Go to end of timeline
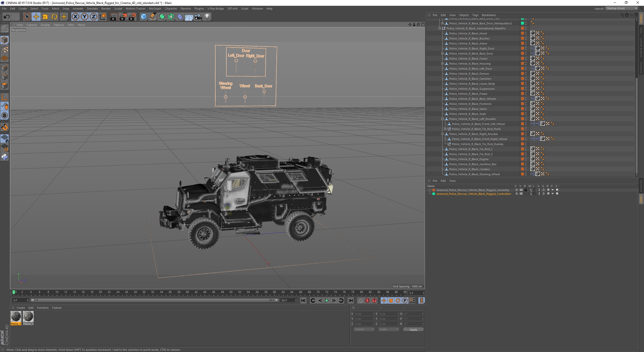This screenshot has width=644, height=352. click(350, 300)
